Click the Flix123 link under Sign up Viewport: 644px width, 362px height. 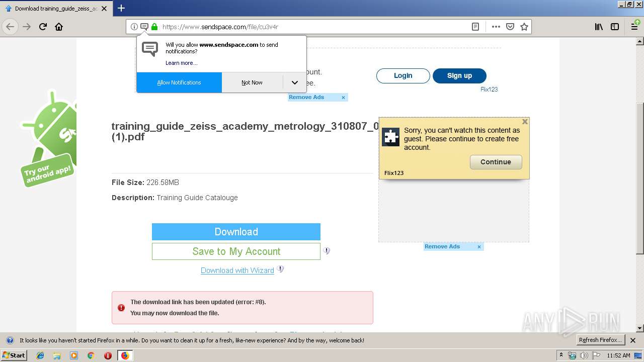pos(489,89)
